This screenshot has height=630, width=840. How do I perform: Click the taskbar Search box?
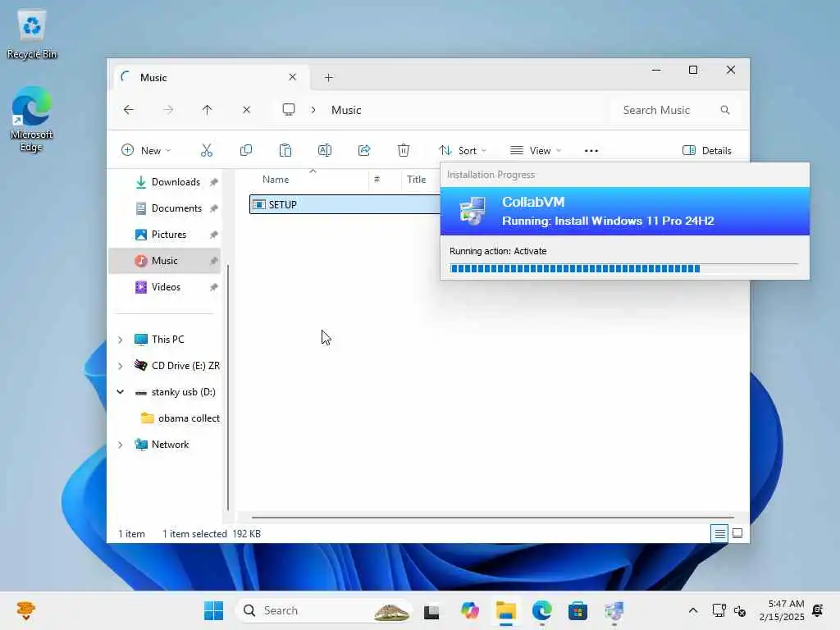pyautogui.click(x=323, y=610)
